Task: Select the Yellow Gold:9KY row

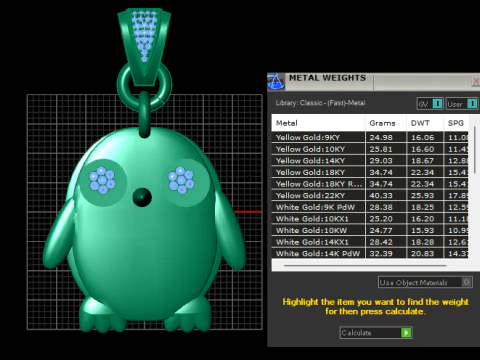Action: 370,137
